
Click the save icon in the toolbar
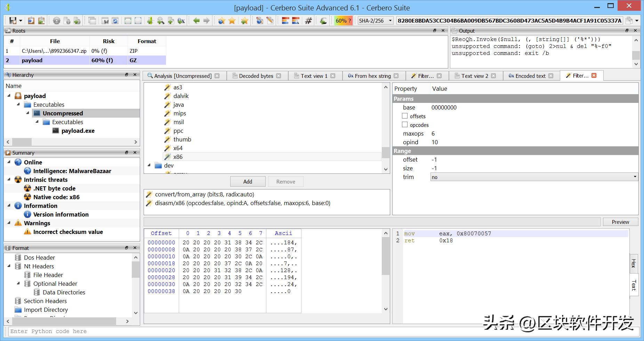coord(13,21)
